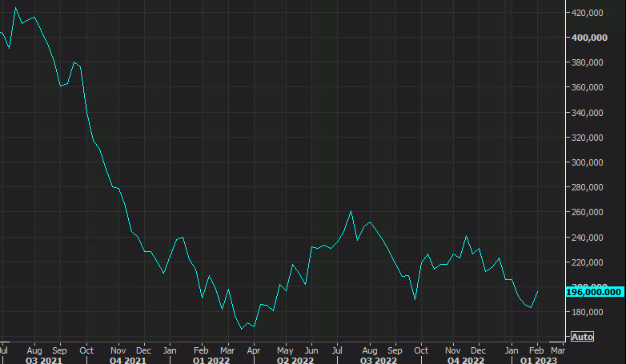Select the Q2 2022 quarter label
Image resolution: width=626 pixels, height=364 pixels.
point(293,360)
